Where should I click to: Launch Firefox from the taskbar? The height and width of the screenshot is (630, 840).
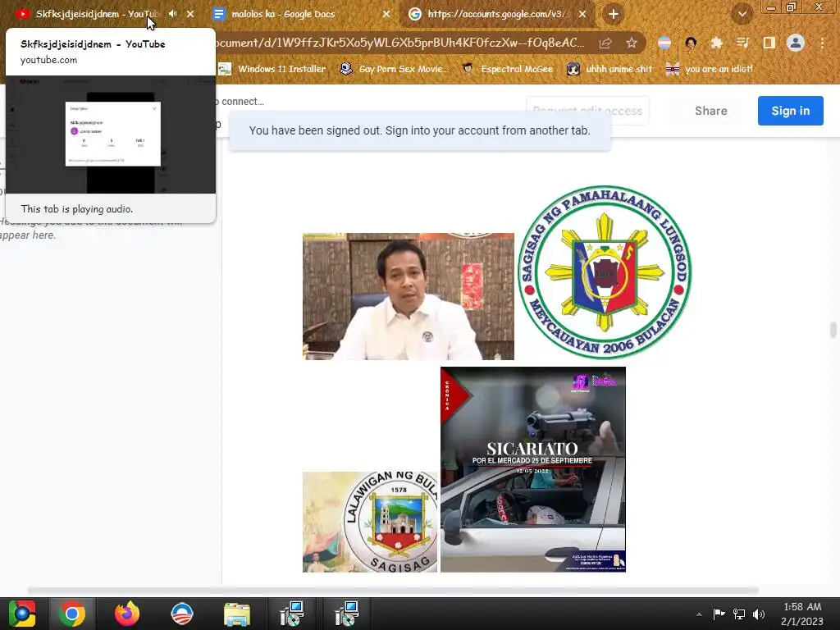click(127, 614)
